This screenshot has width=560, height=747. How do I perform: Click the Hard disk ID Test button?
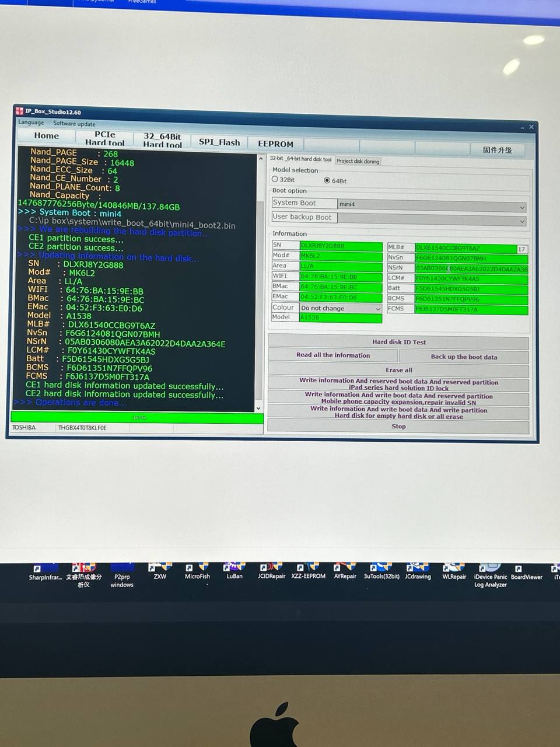tap(398, 342)
